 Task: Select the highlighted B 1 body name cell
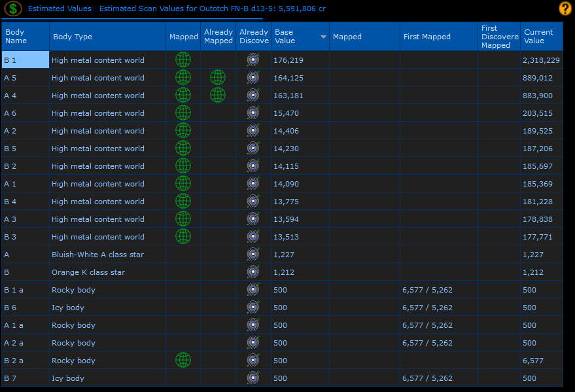click(x=26, y=60)
